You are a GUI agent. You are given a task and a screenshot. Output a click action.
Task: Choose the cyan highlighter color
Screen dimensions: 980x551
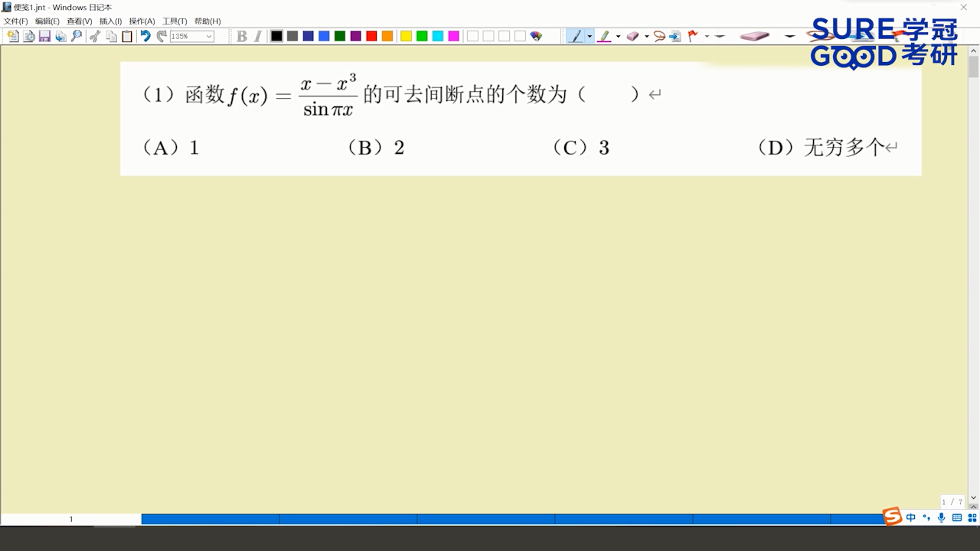coord(438,36)
